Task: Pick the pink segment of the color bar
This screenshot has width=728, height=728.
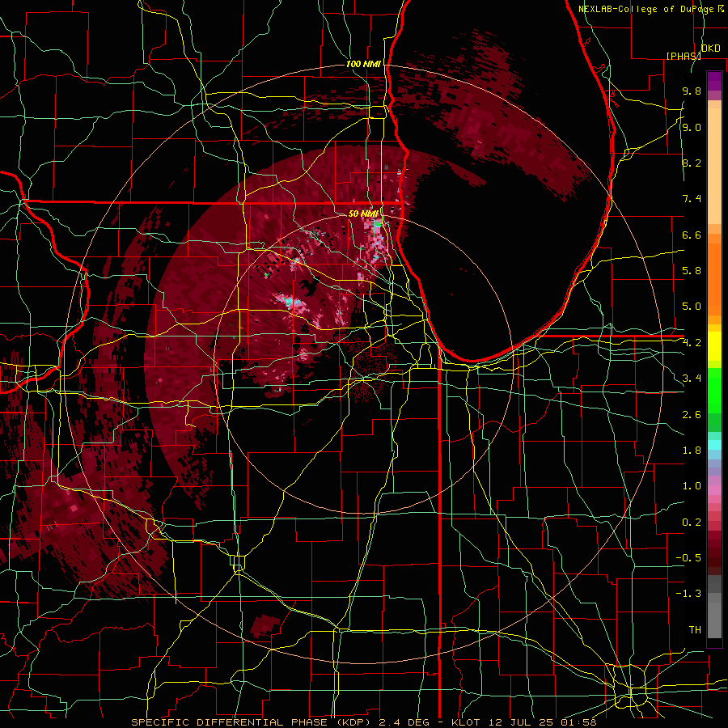Action: pos(714,490)
